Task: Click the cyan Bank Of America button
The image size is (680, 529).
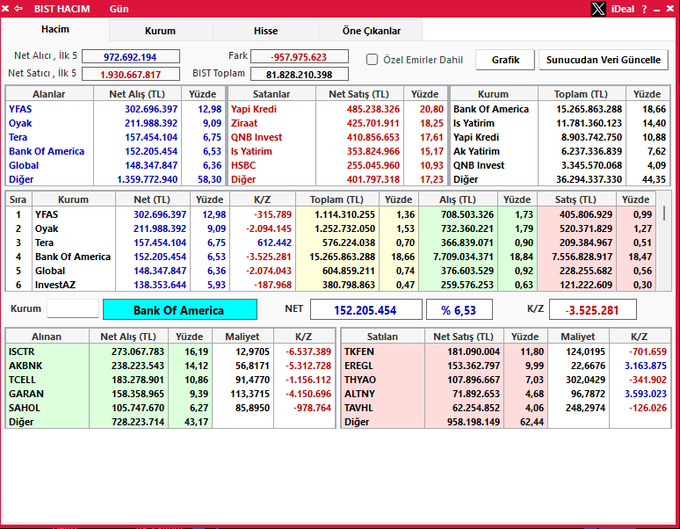Action: point(180,310)
